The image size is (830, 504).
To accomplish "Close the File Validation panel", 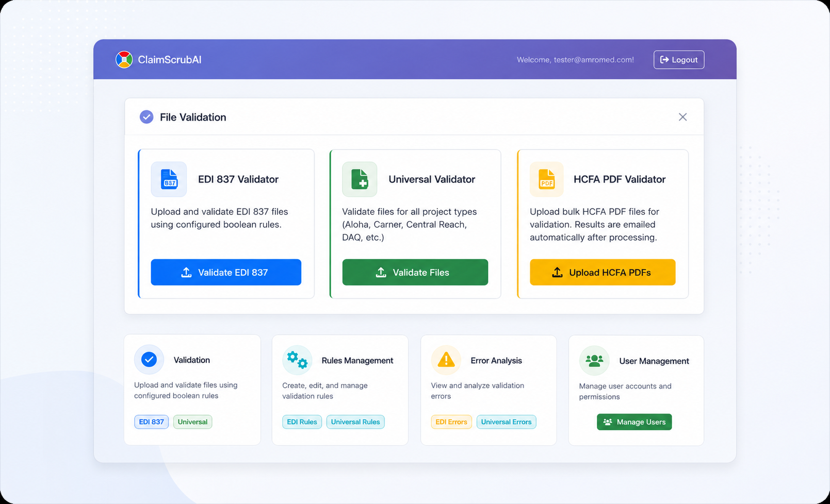I will coord(682,117).
